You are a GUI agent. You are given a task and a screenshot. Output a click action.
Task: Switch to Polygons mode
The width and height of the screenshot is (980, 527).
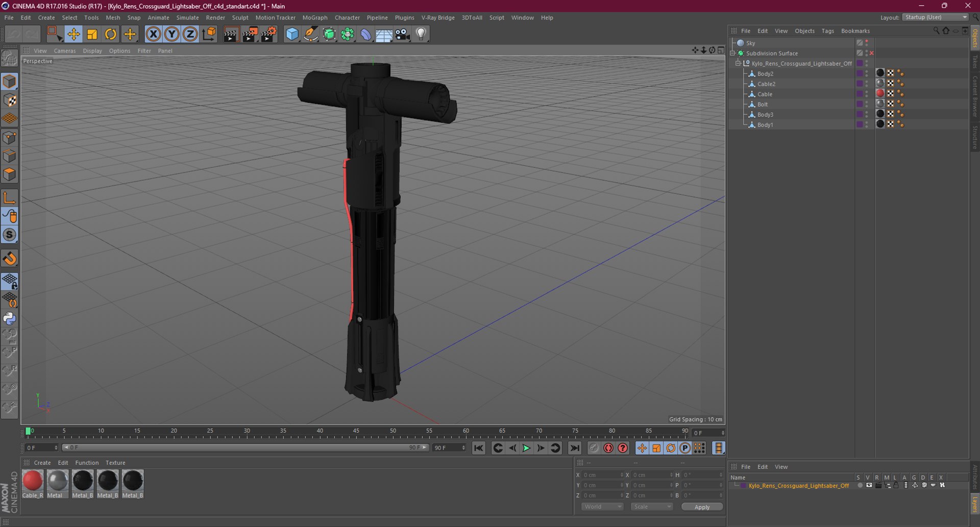click(x=10, y=174)
